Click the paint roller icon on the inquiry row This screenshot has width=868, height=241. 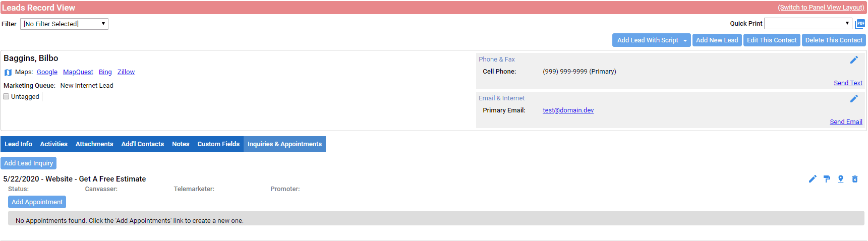click(x=827, y=179)
